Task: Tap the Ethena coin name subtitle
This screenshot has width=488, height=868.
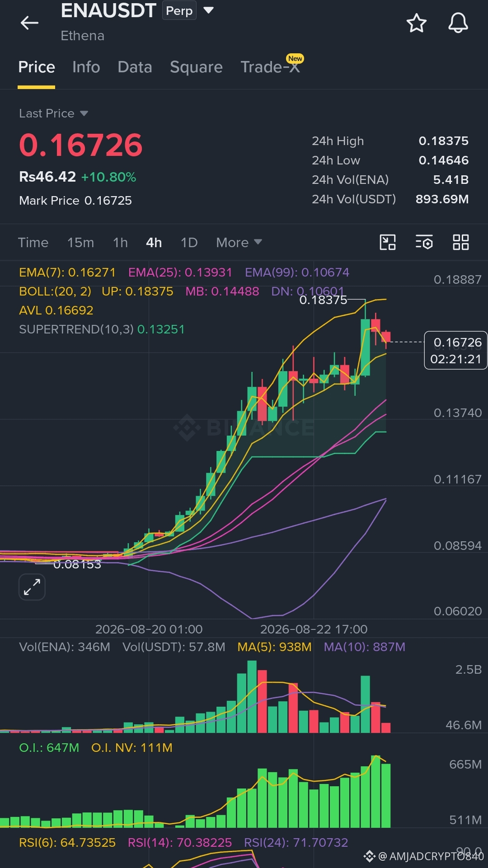Action: click(83, 36)
